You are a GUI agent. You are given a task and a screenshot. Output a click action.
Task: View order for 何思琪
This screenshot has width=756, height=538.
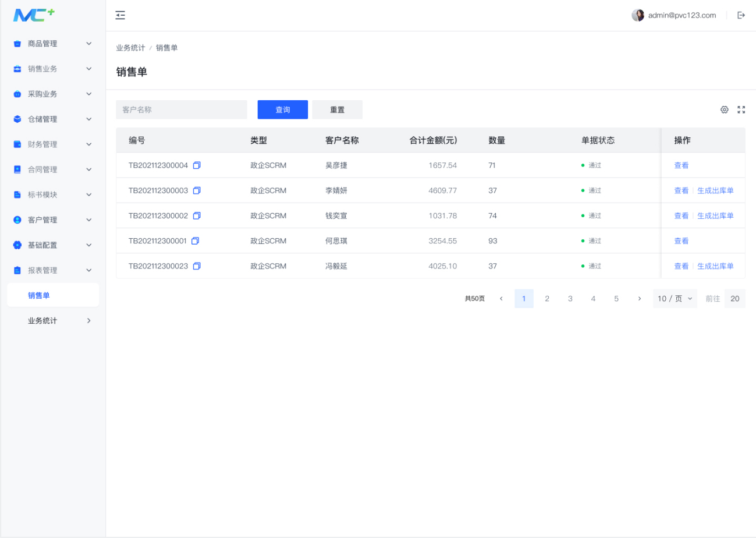(x=682, y=240)
